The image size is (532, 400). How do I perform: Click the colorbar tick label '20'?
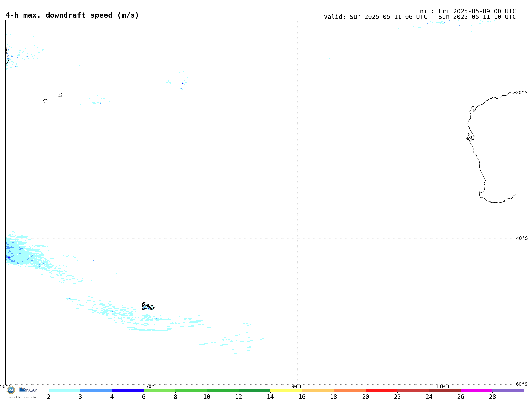click(x=366, y=397)
